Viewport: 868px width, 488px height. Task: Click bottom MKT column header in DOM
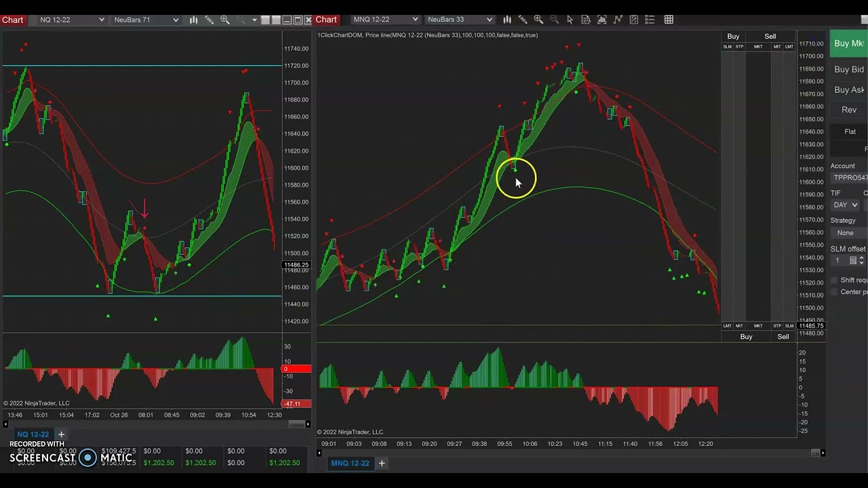pyautogui.click(x=758, y=326)
